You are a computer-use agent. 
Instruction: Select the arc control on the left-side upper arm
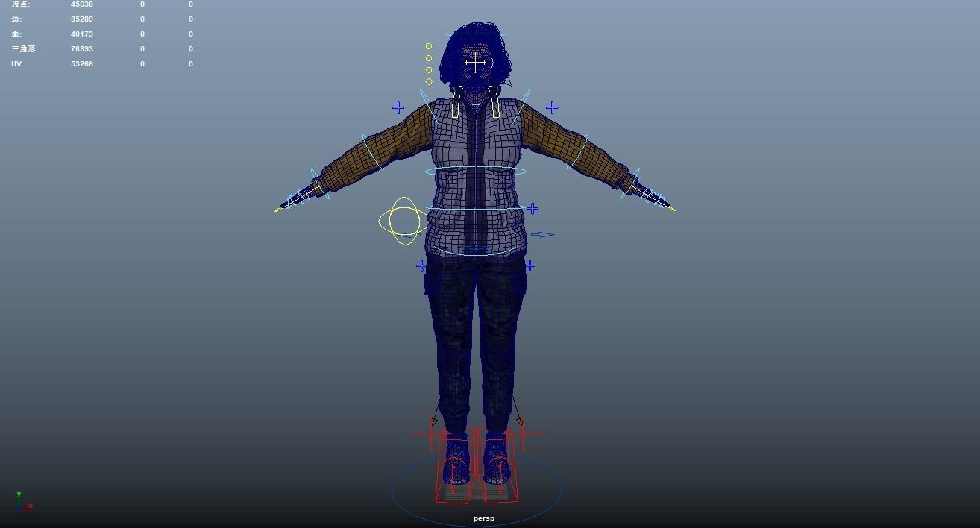pos(373,152)
